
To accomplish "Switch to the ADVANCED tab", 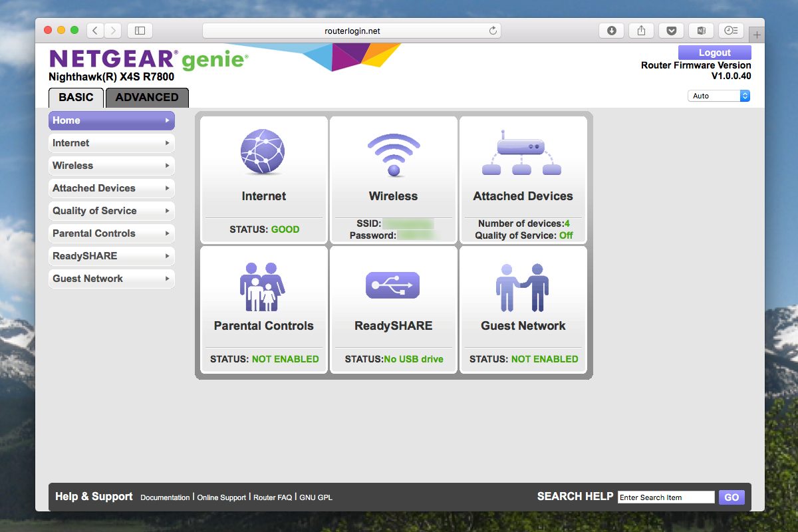I will (147, 98).
